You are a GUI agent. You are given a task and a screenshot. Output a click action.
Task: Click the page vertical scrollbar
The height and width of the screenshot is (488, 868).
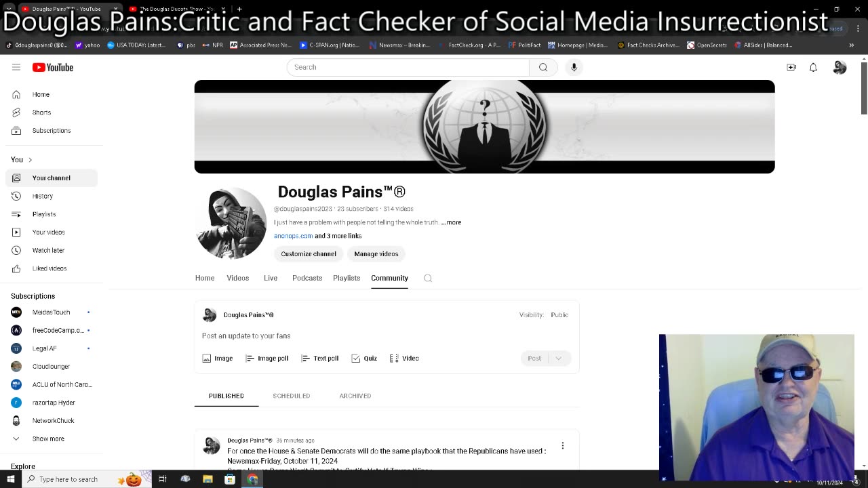pos(864,88)
